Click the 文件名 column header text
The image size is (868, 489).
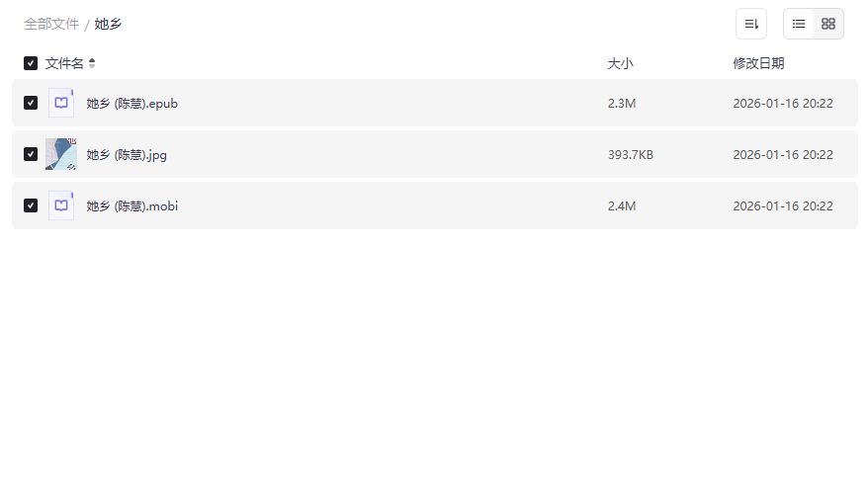64,63
